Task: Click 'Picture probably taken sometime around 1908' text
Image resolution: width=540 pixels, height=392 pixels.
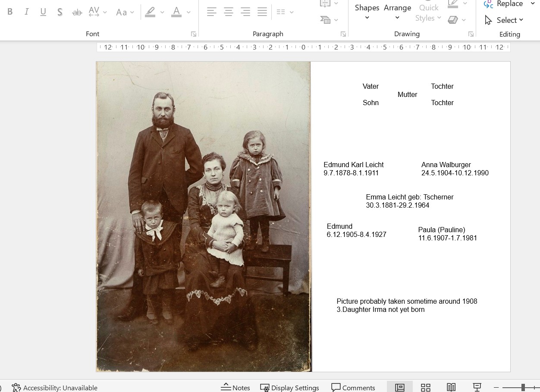Action: tap(407, 302)
